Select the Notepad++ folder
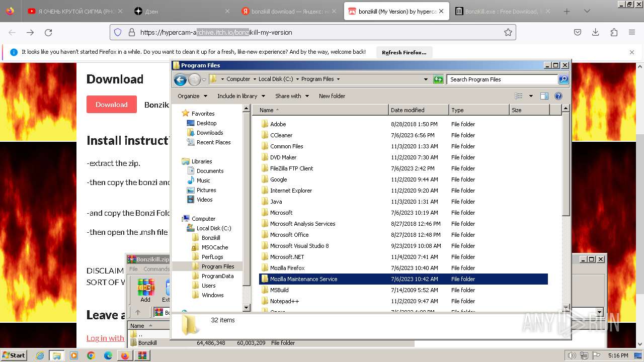Viewport: 644px width, 362px height. click(x=284, y=301)
